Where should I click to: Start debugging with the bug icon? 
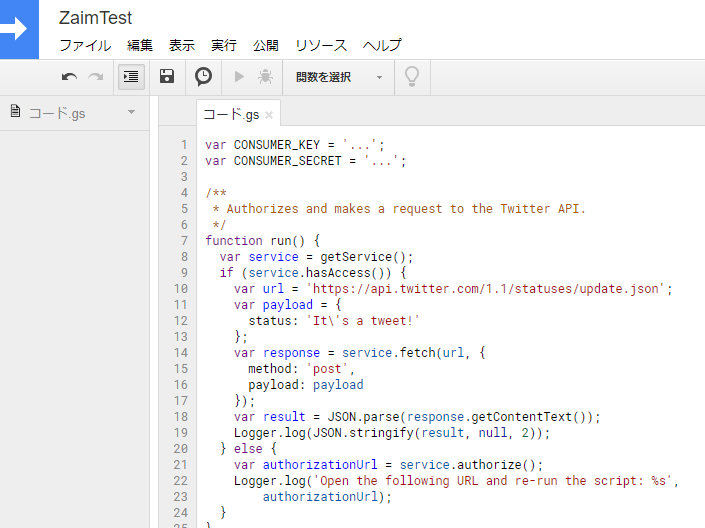click(x=265, y=77)
